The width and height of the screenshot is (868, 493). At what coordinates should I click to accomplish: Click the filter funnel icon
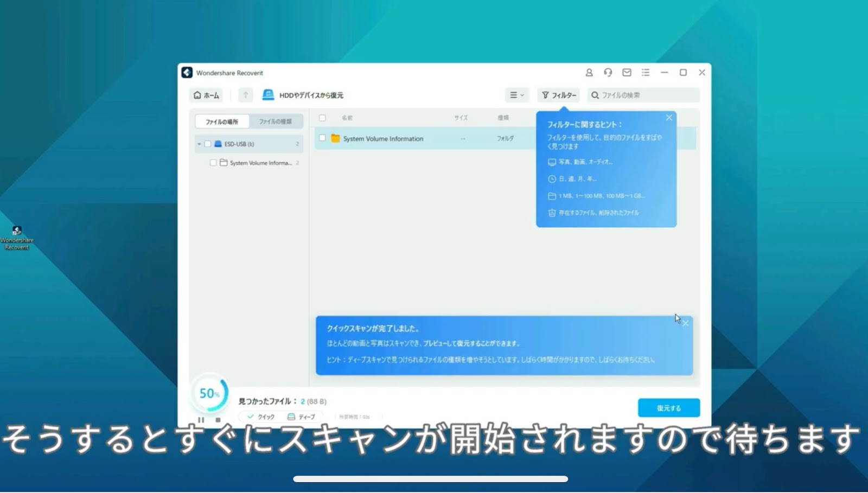(x=546, y=95)
